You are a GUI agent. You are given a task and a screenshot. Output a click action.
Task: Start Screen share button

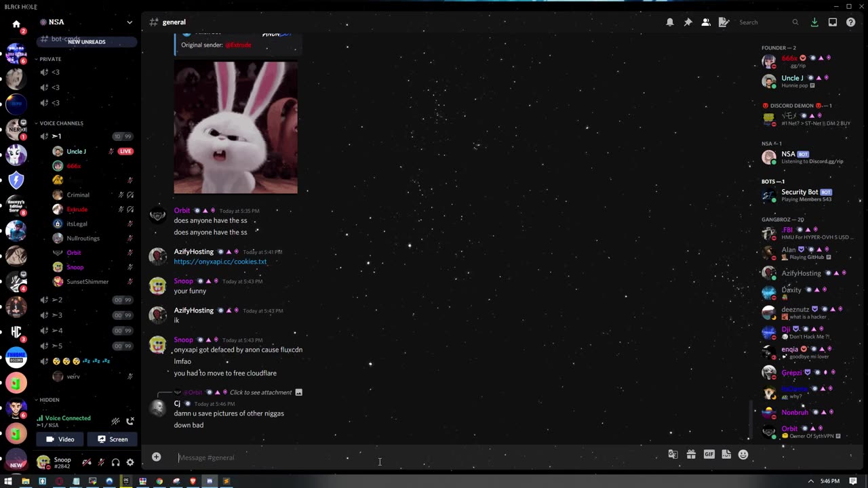pyautogui.click(x=113, y=439)
